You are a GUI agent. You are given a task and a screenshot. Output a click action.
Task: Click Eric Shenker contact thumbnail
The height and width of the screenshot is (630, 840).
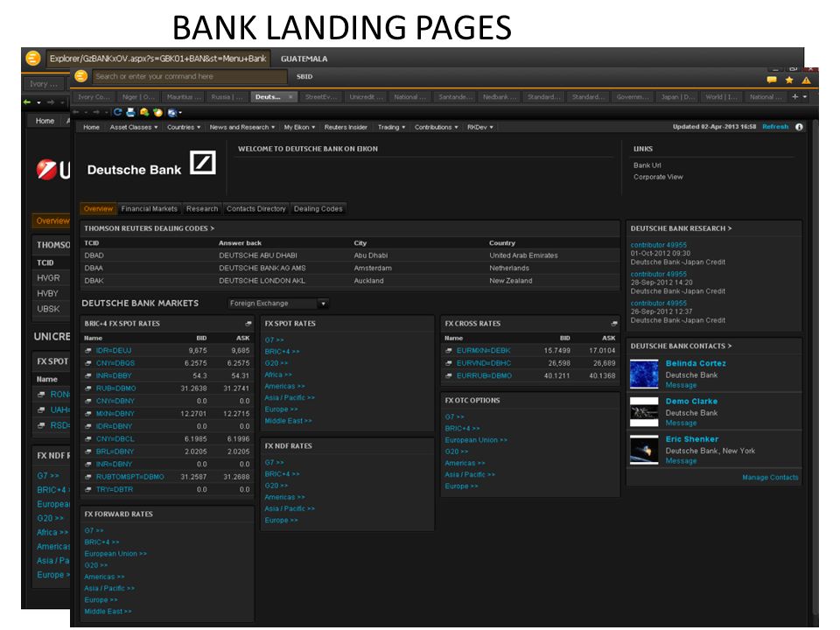[644, 450]
